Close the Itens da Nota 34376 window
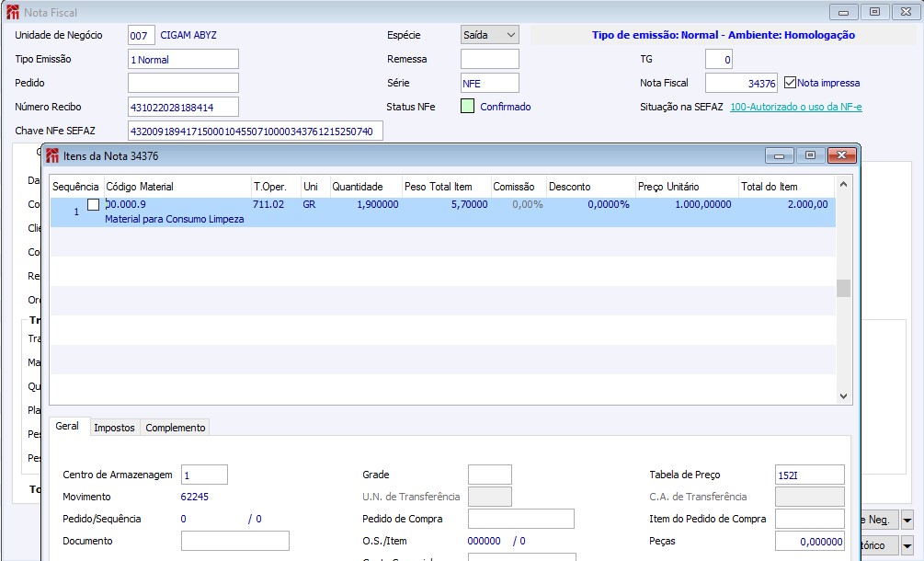The image size is (924, 561). click(x=841, y=155)
